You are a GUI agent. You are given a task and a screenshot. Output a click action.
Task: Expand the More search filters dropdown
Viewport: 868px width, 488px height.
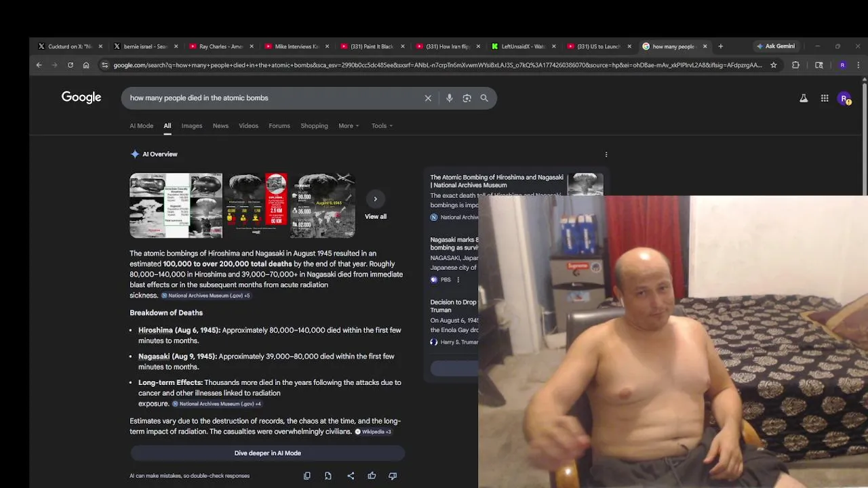(349, 126)
